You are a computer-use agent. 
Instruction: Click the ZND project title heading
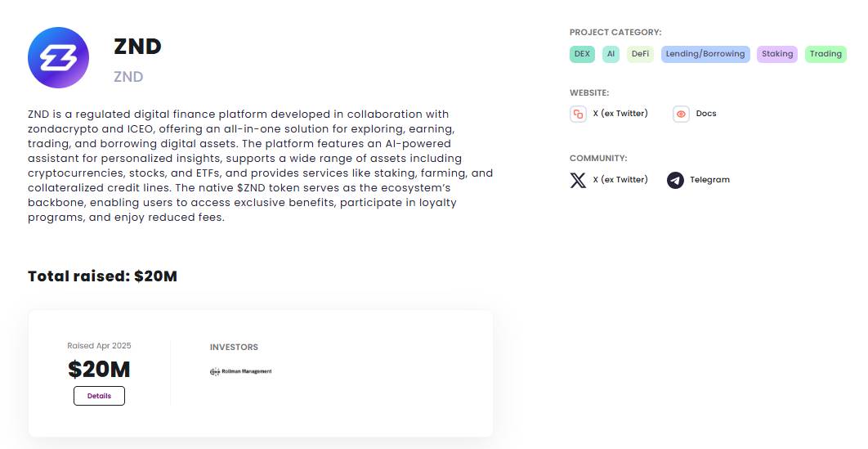pyautogui.click(x=137, y=47)
